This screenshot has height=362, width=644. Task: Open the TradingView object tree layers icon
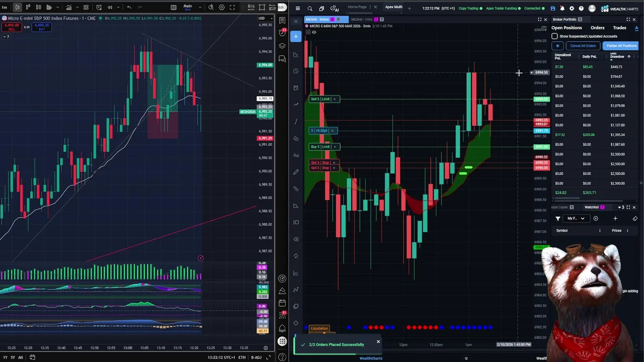coord(282,46)
